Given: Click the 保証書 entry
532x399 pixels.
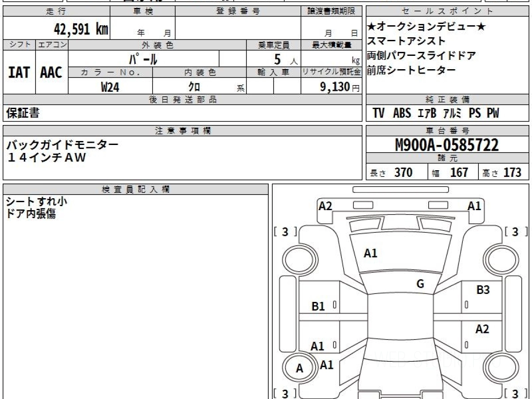Looking at the screenshot, I should click(x=23, y=113).
